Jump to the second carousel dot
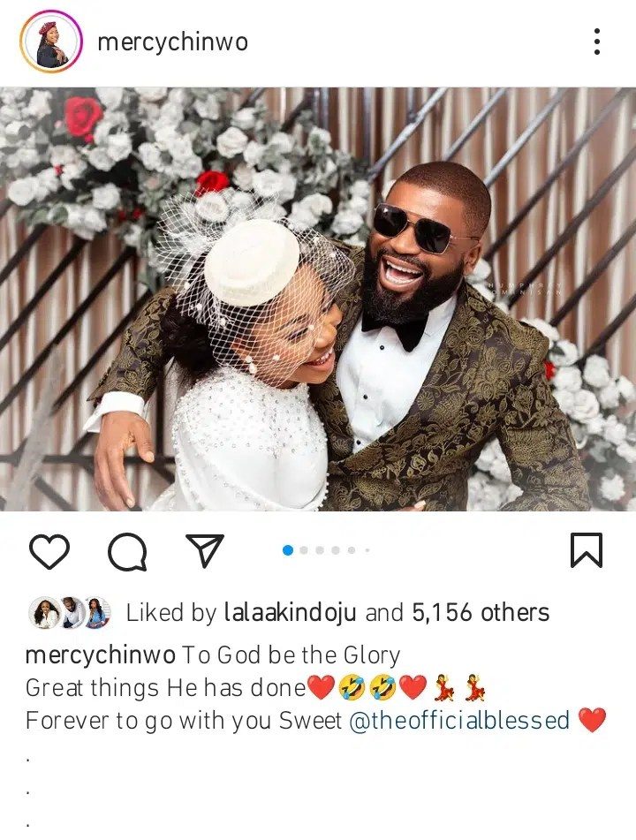Viewport: 636px width, 840px height. (304, 550)
